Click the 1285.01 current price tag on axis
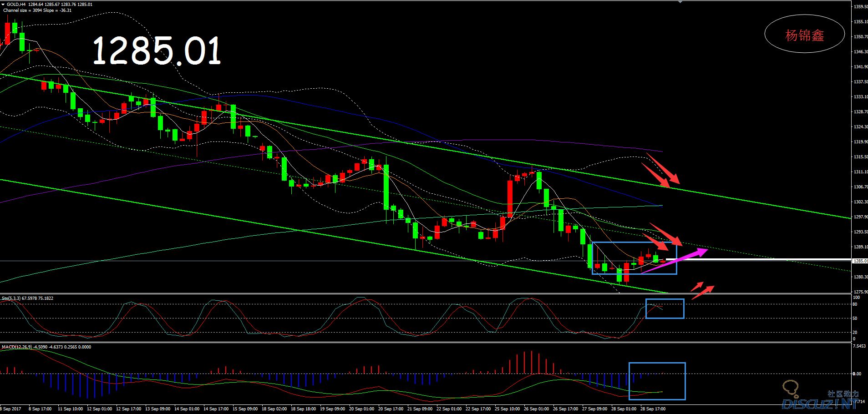 click(x=860, y=261)
